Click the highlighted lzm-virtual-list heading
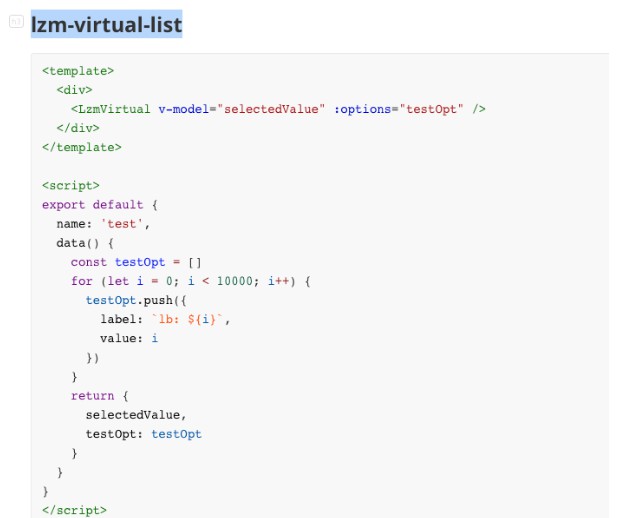636x518 pixels. point(106,24)
